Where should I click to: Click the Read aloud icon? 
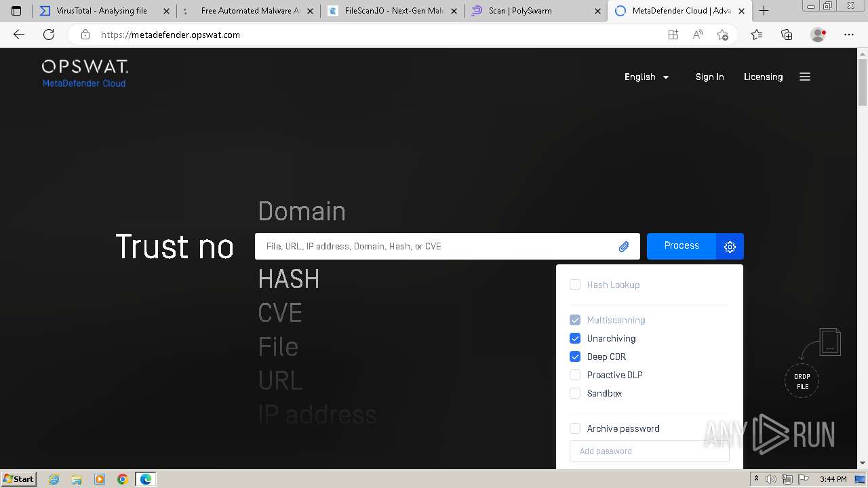pyautogui.click(x=698, y=35)
